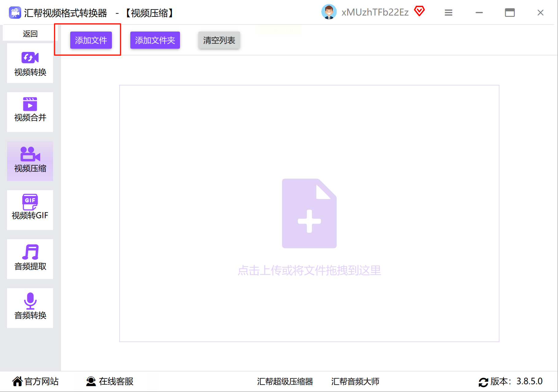Click the 添加文件夹 button

155,40
